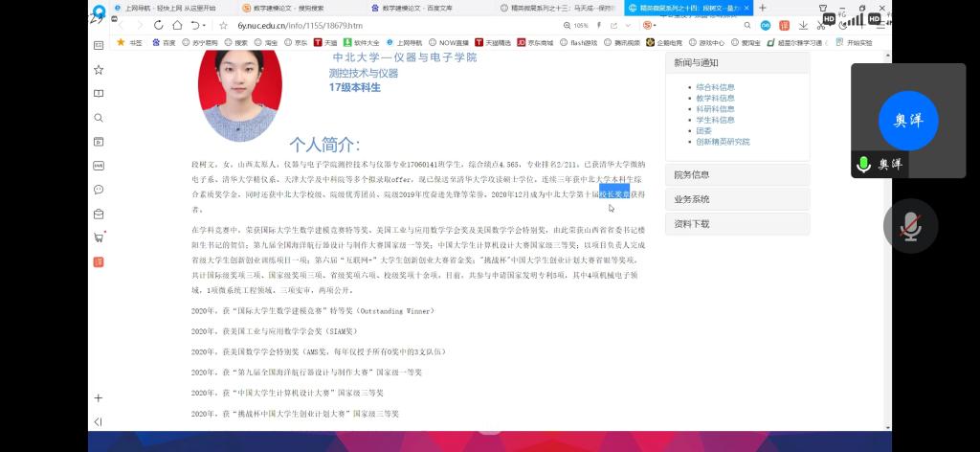Viewport: 980px width, 452px height.
Task: Open the search icon in left sidebar
Action: 98,118
